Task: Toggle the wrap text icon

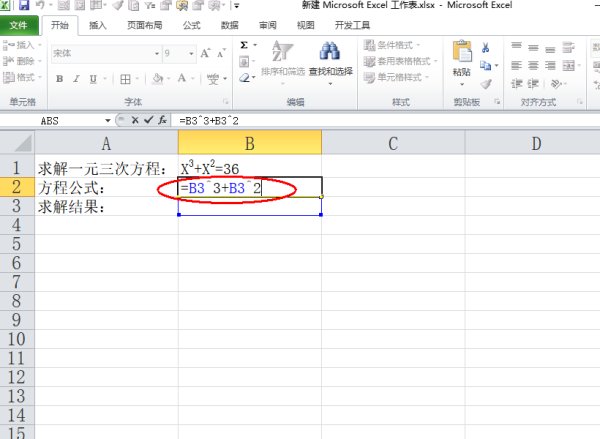Action: pos(568,47)
